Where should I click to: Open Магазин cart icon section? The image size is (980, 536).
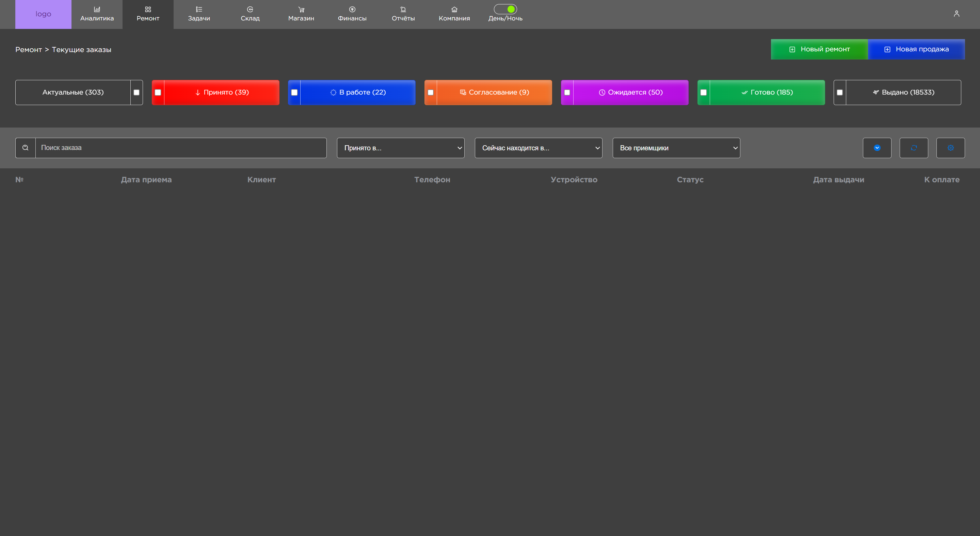(x=301, y=14)
